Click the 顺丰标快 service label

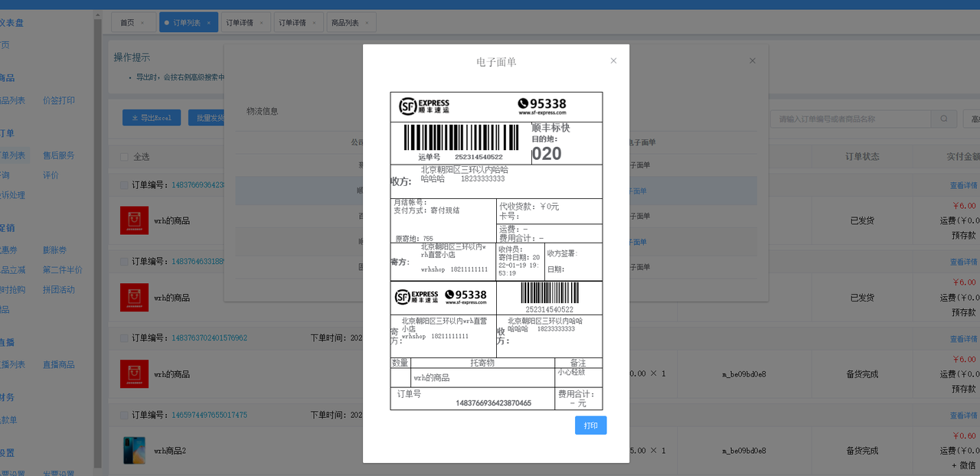550,128
